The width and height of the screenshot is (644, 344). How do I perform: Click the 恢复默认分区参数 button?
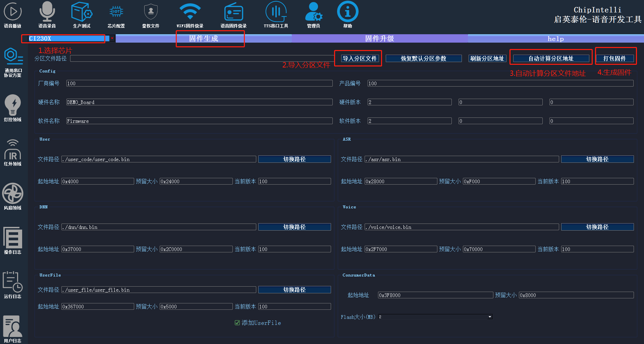pos(424,58)
